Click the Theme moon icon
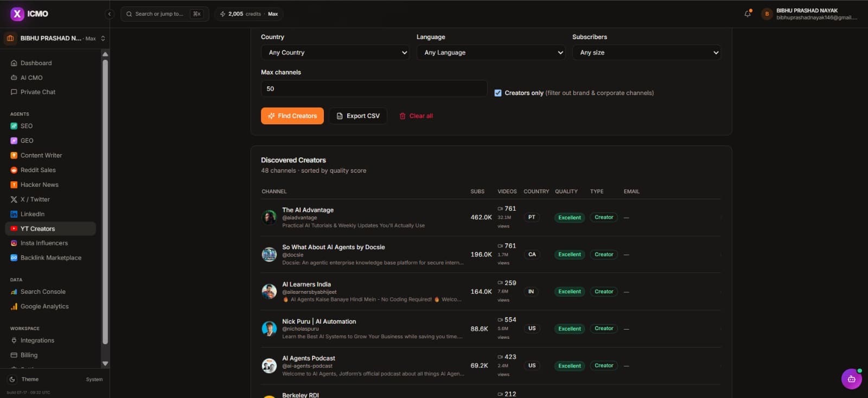868x398 pixels. [12, 380]
